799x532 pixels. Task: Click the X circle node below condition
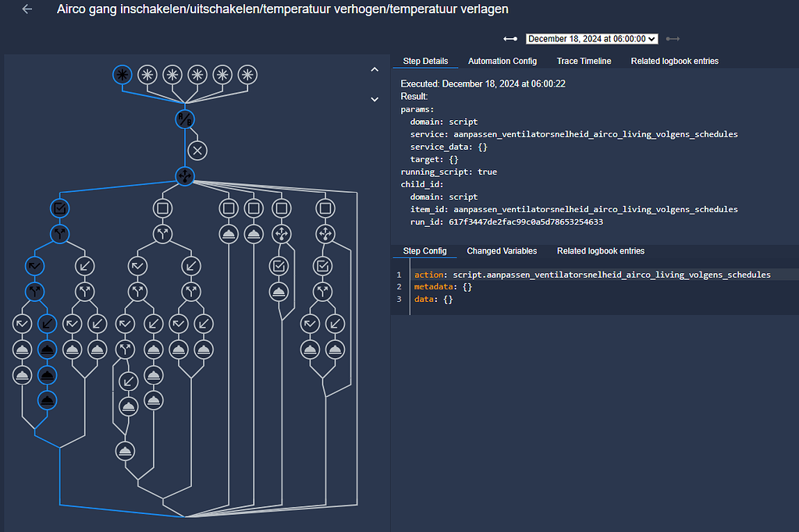(x=197, y=151)
